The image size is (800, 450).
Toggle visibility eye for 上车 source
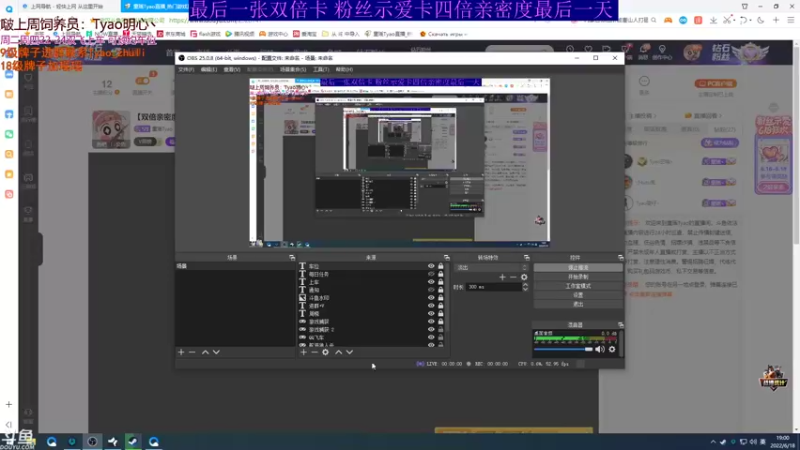(x=431, y=282)
